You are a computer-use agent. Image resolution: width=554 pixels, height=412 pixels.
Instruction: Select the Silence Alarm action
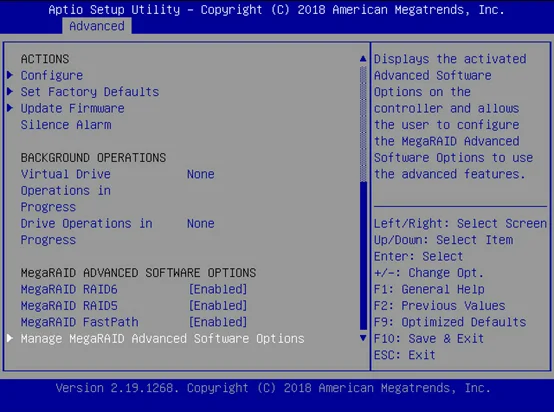[x=66, y=125]
